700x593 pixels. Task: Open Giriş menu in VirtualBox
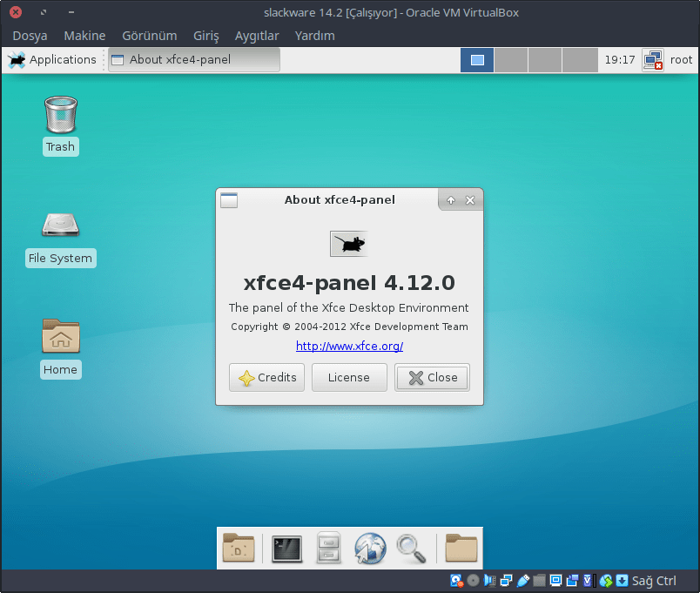tap(205, 36)
